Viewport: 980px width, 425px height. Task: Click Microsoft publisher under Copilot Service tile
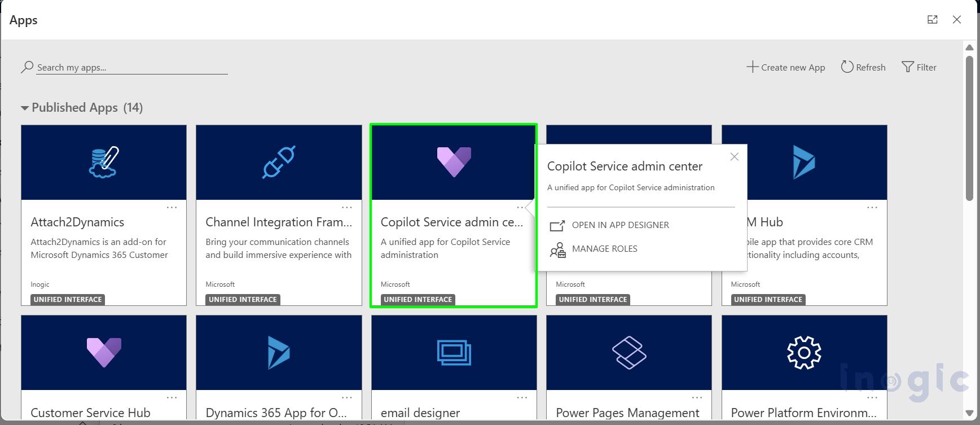coord(395,284)
